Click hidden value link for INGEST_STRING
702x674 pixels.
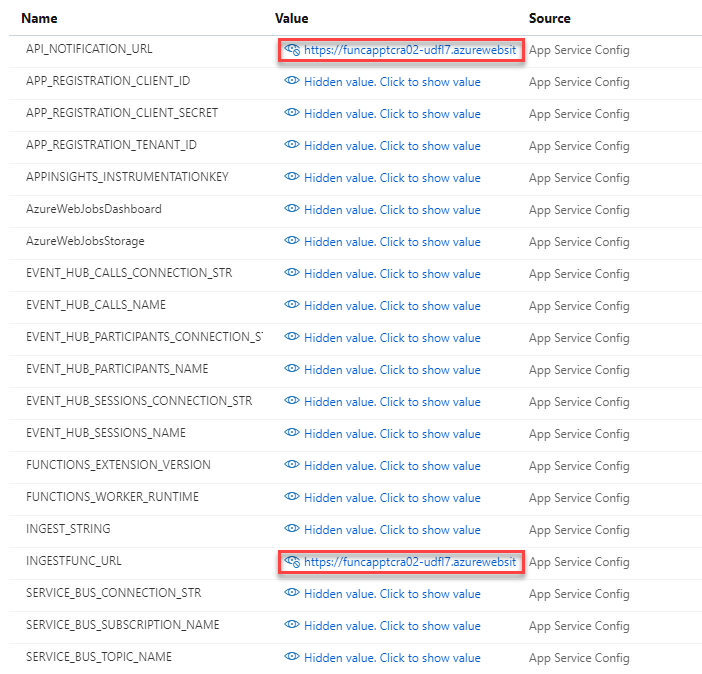coord(392,530)
